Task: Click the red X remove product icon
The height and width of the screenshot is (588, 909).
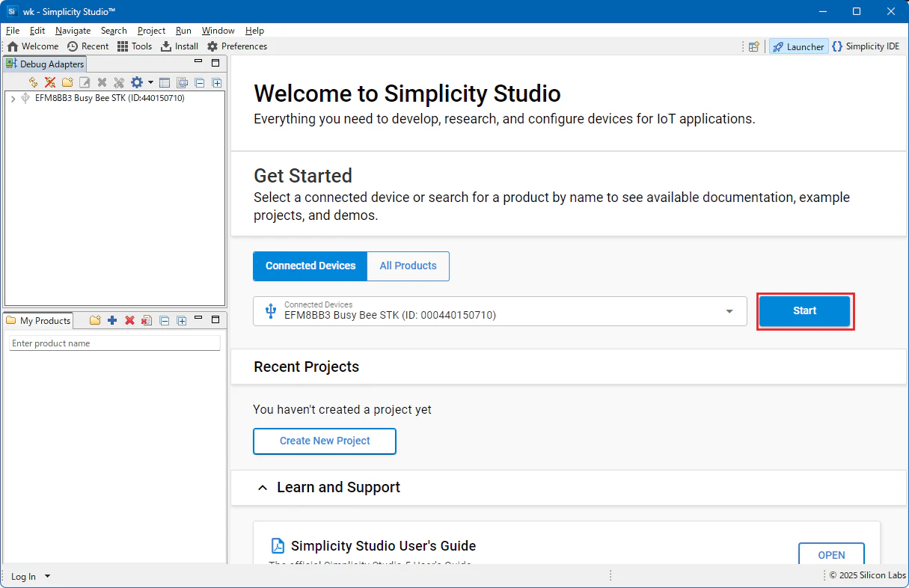Action: pos(129,320)
